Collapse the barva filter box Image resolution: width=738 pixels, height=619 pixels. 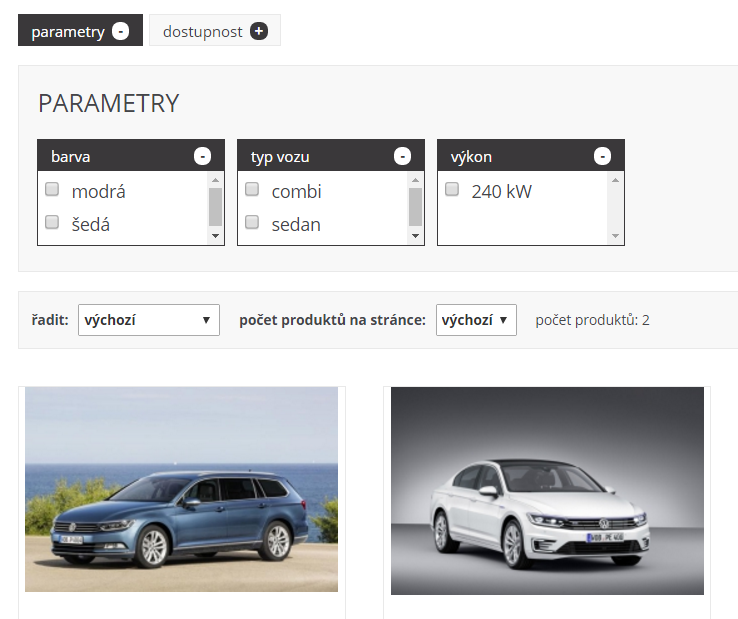pos(202,156)
